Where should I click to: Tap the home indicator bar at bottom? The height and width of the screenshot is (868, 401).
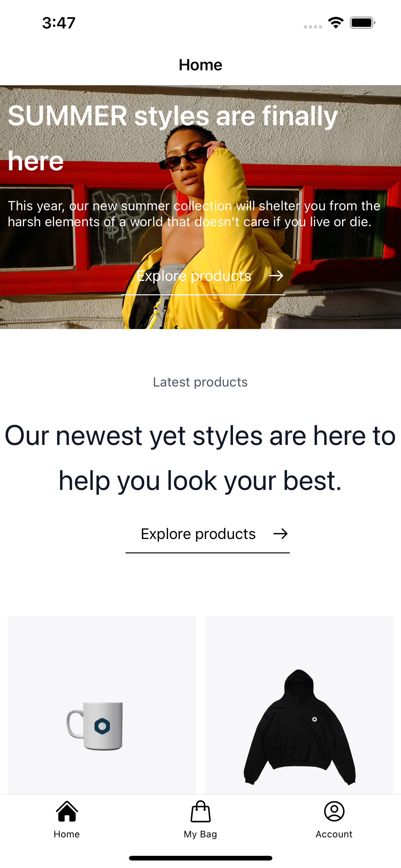point(200,858)
